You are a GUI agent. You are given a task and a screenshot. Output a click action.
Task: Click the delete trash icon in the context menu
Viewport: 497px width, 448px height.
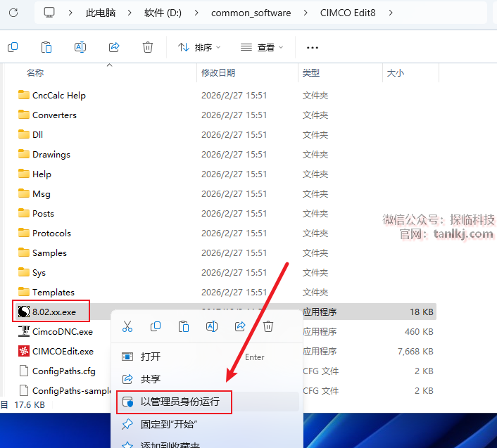[268, 326]
